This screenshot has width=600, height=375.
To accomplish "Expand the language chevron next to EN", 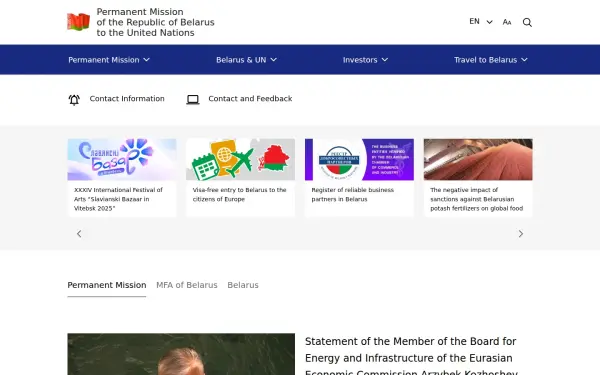I will (x=489, y=22).
